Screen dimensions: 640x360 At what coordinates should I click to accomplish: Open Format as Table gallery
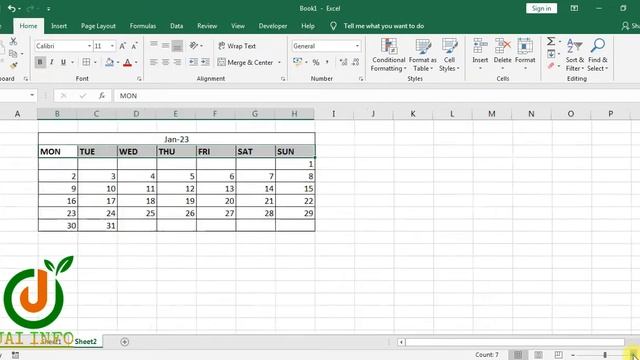coord(423,55)
